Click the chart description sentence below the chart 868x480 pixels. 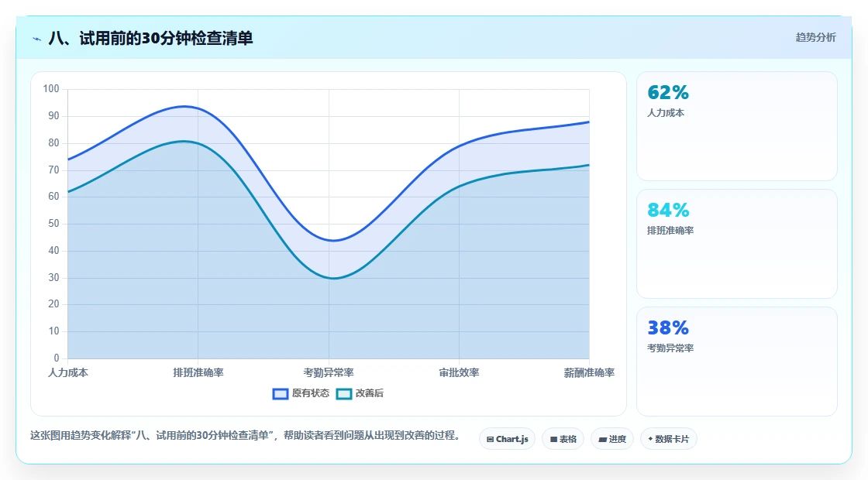pyautogui.click(x=245, y=436)
